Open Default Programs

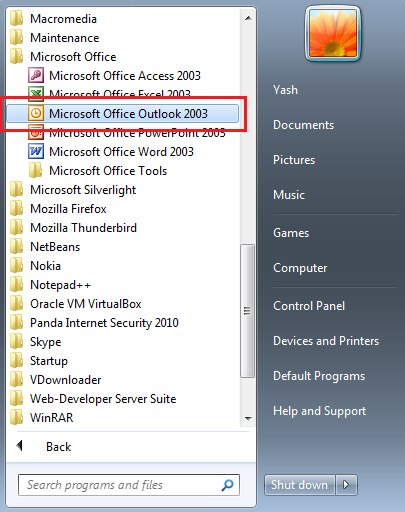[x=319, y=376]
